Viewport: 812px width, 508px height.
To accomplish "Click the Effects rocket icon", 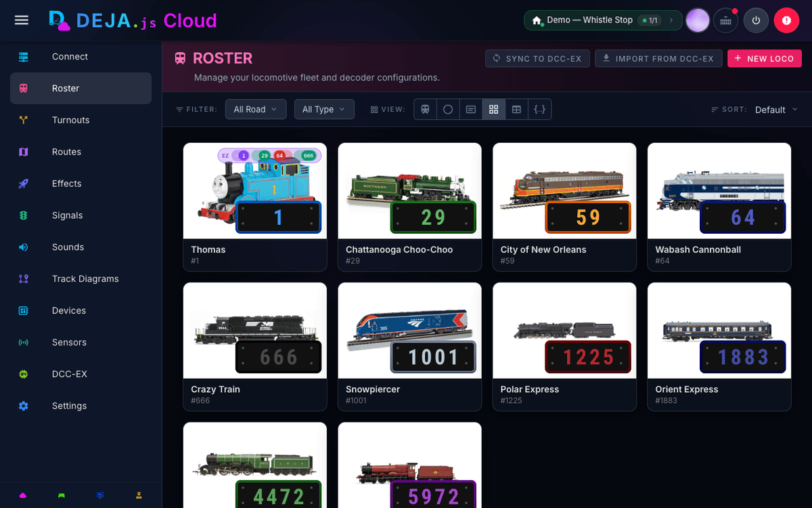I will [24, 184].
